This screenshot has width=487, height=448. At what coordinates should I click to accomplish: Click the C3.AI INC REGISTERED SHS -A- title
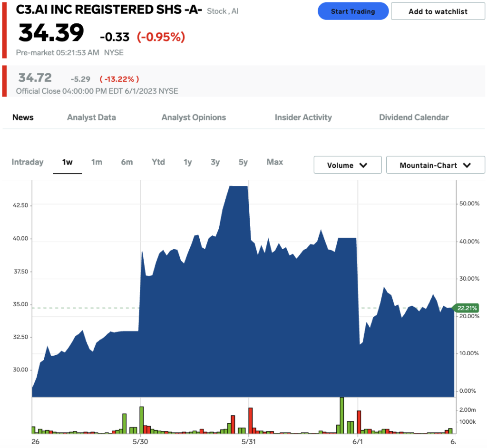point(109,10)
